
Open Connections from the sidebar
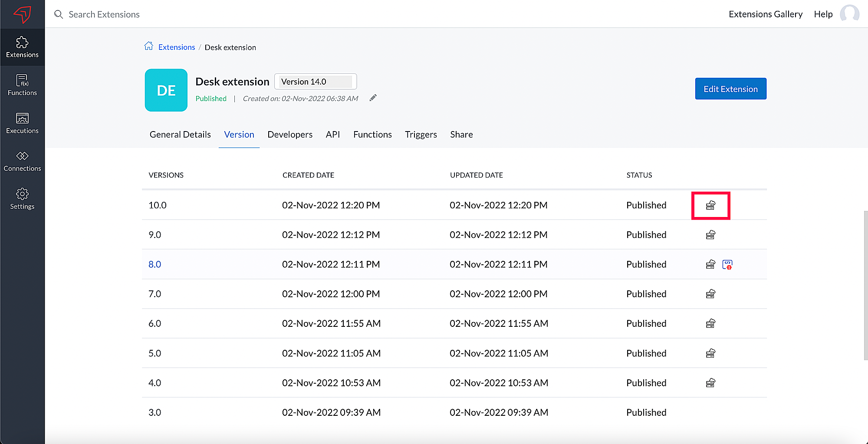(x=22, y=161)
